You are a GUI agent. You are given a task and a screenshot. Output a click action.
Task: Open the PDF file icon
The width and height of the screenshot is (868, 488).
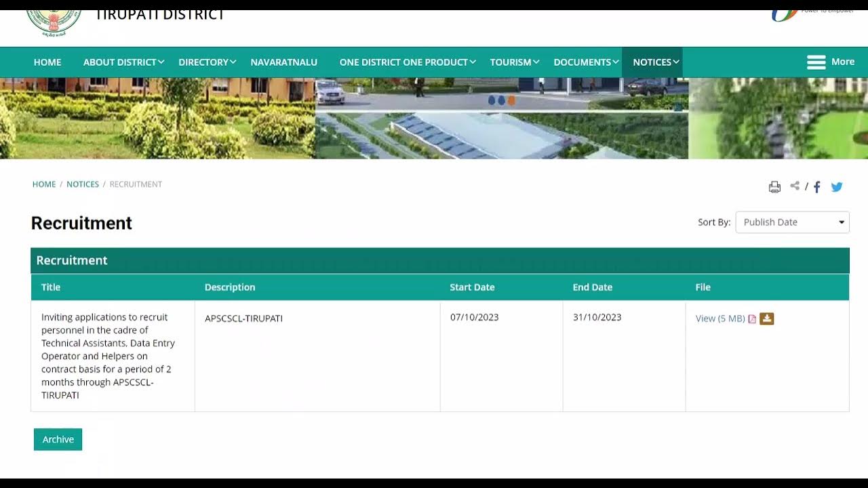(x=752, y=319)
